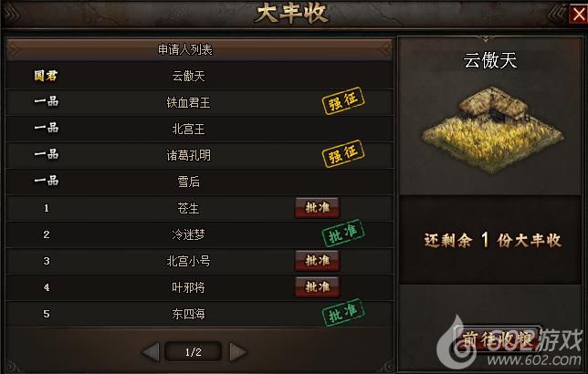This screenshot has height=374, width=588.
Task: Go to next page of applicant list
Action: pos(237,352)
